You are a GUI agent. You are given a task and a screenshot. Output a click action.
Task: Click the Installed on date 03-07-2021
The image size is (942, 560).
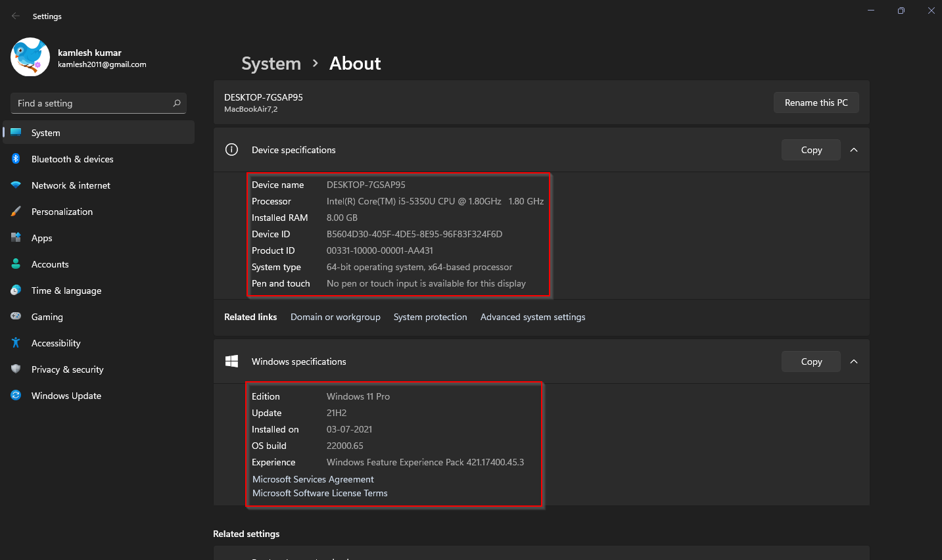[349, 429]
